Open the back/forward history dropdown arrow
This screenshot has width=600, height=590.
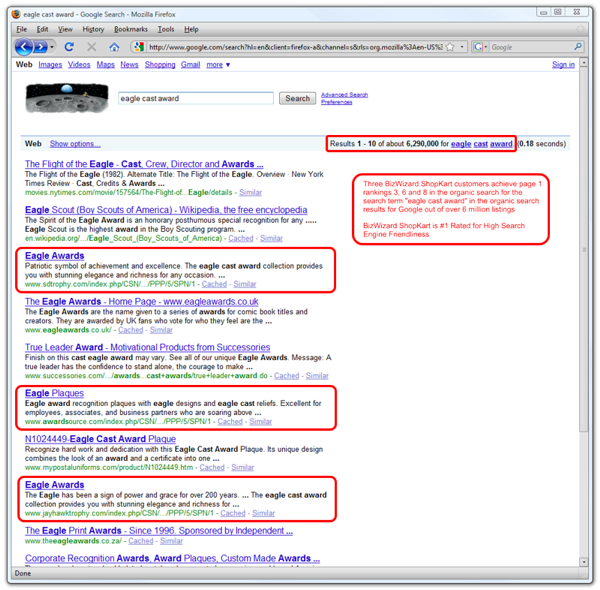52,47
